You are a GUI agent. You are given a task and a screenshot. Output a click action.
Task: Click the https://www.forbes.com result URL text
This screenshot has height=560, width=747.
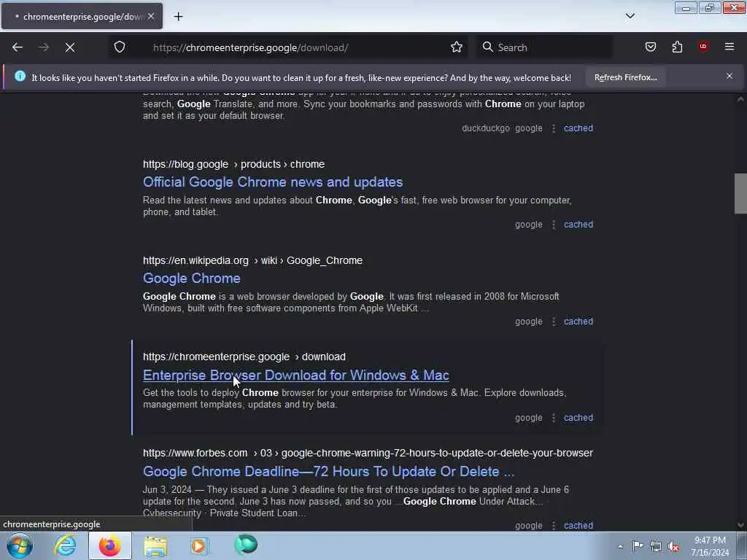coord(368,453)
